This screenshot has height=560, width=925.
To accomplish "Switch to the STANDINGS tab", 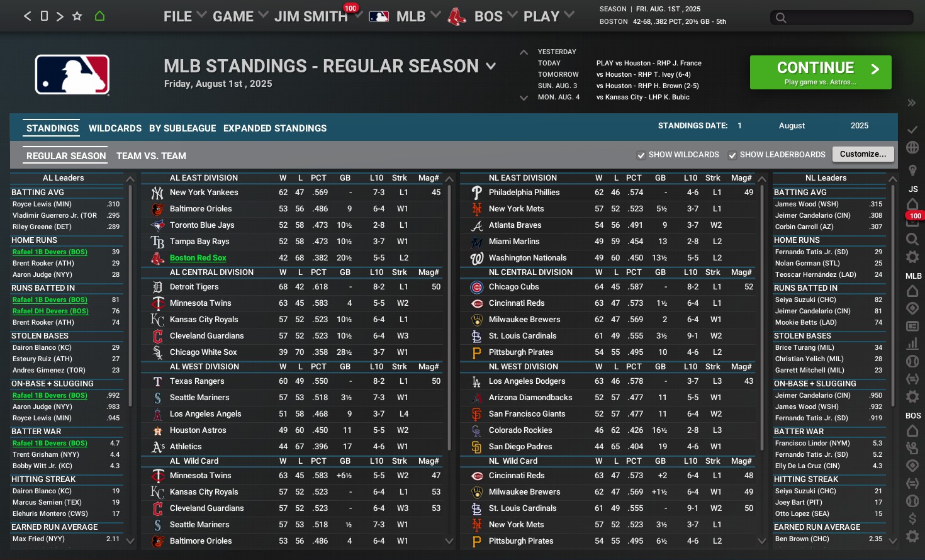I will pyautogui.click(x=52, y=128).
